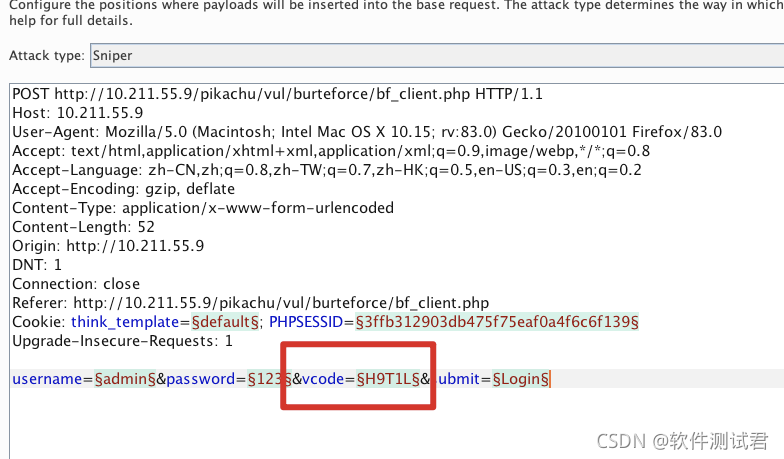Click the User-Agent header line
This screenshot has height=459, width=784.
click(x=367, y=132)
